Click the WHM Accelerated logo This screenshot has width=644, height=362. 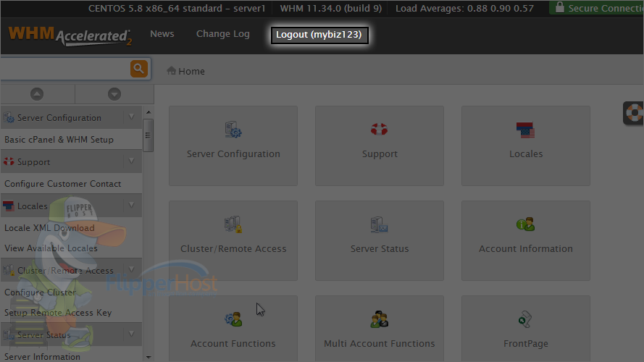tap(70, 36)
